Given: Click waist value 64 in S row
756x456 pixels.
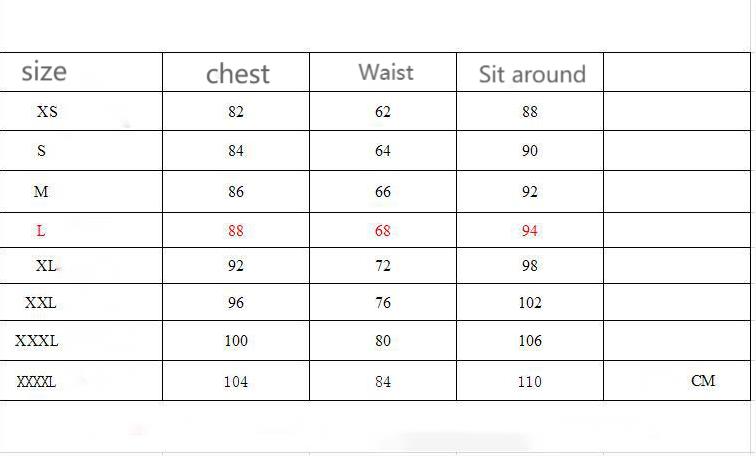Looking at the screenshot, I should click(x=383, y=151).
